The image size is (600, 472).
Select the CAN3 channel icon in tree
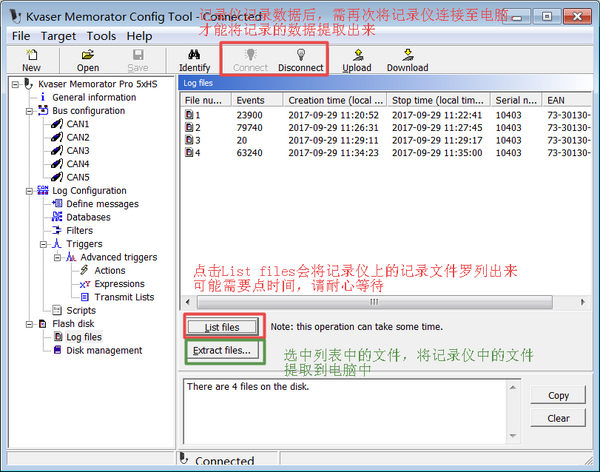coord(57,150)
